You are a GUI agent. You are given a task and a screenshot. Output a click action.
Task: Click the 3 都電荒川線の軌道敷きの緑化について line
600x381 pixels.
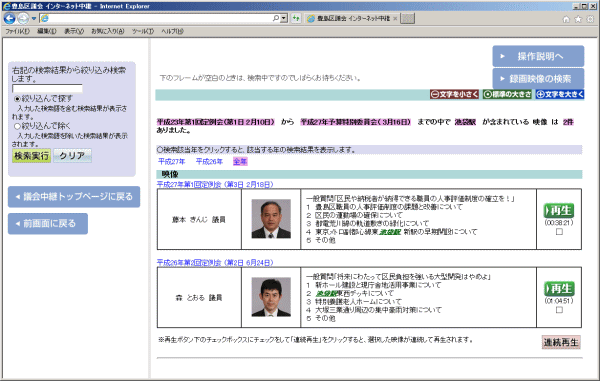pos(367,223)
